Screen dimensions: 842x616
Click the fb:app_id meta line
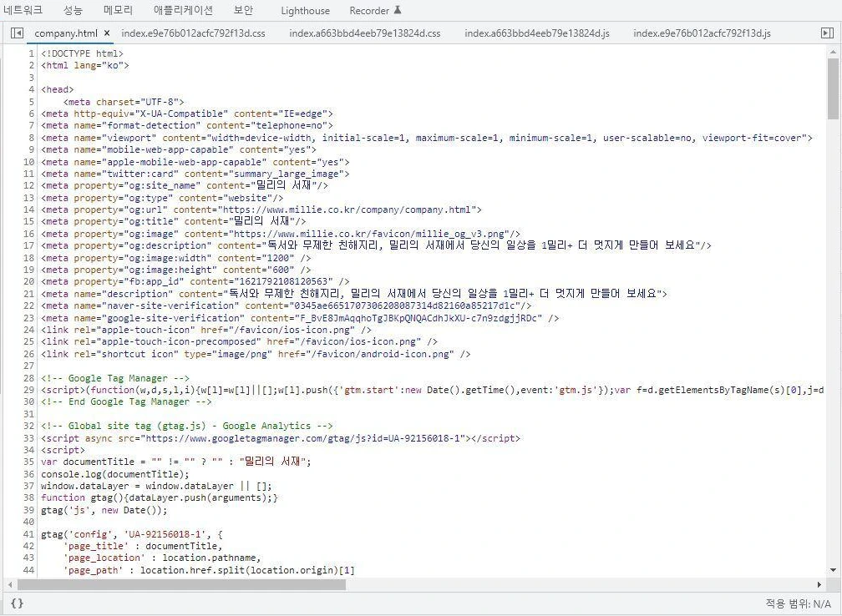coord(195,282)
